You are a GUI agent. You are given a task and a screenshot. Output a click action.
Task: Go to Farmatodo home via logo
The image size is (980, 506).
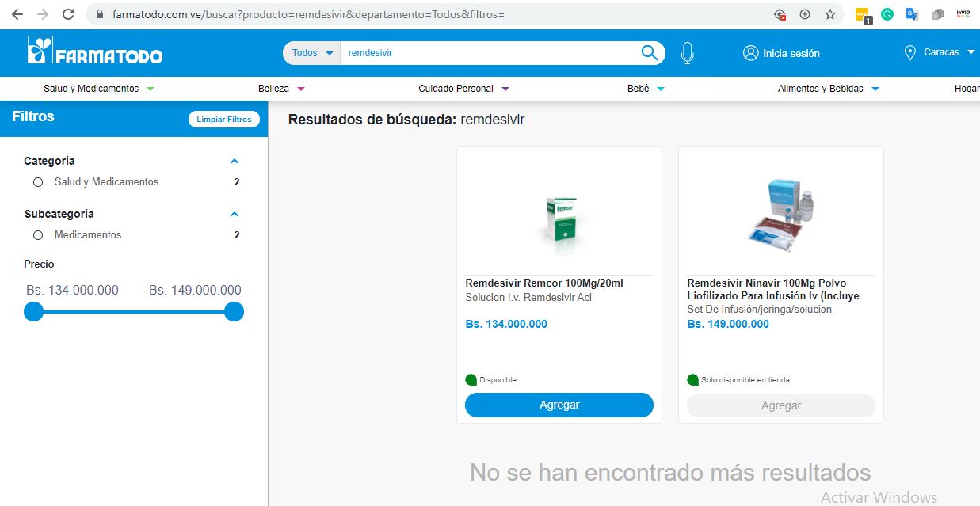tap(94, 51)
